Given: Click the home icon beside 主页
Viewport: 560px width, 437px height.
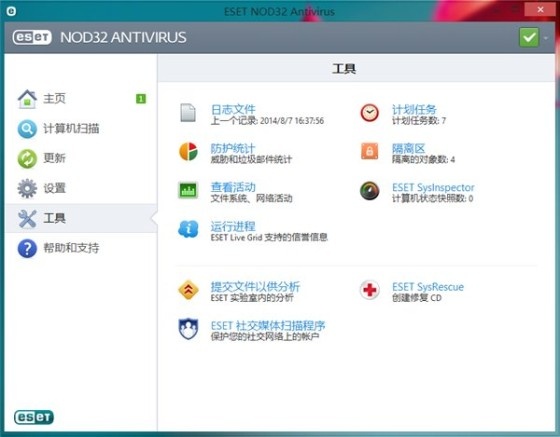Looking at the screenshot, I should click(x=27, y=99).
